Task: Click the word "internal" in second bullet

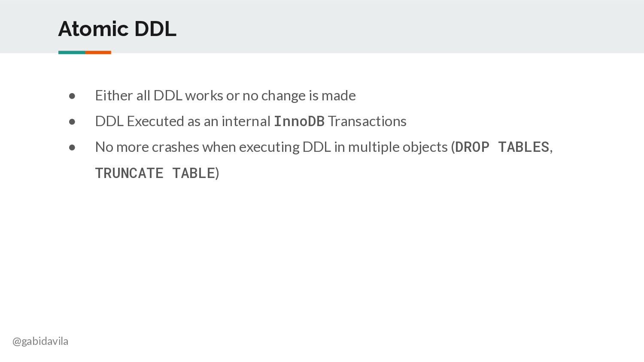Action: [x=246, y=121]
